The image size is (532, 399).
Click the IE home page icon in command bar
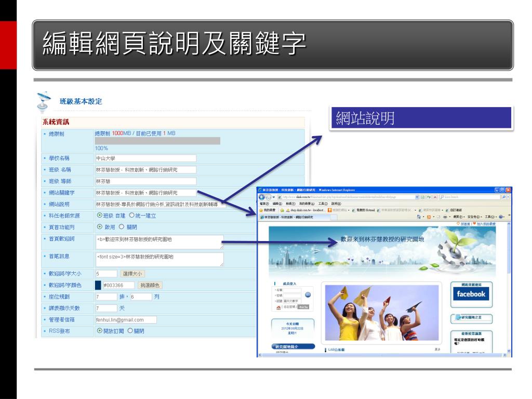[419, 217]
